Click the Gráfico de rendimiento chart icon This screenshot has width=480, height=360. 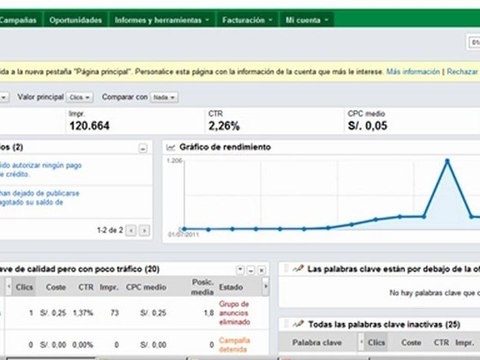coord(171,147)
